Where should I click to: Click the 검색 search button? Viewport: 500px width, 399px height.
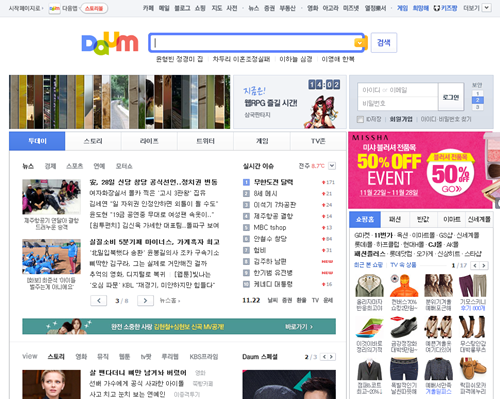pyautogui.click(x=384, y=43)
